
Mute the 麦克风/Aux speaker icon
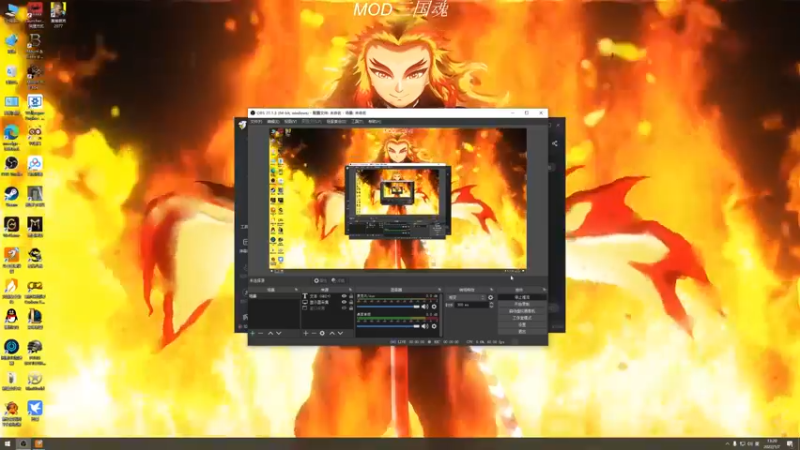point(424,307)
